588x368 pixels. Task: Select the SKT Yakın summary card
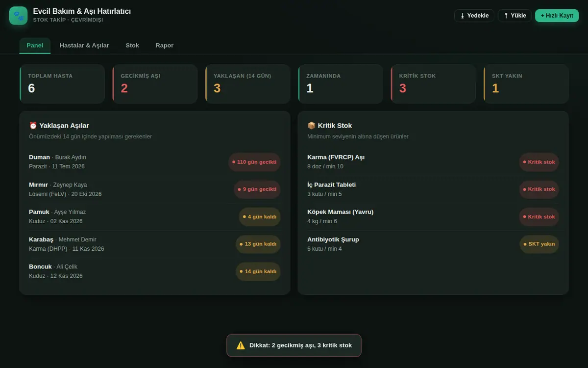point(526,84)
